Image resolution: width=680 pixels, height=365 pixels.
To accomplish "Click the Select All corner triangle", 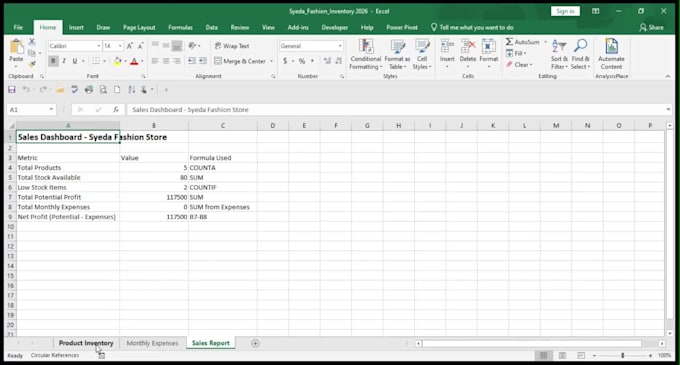I will tap(12, 126).
